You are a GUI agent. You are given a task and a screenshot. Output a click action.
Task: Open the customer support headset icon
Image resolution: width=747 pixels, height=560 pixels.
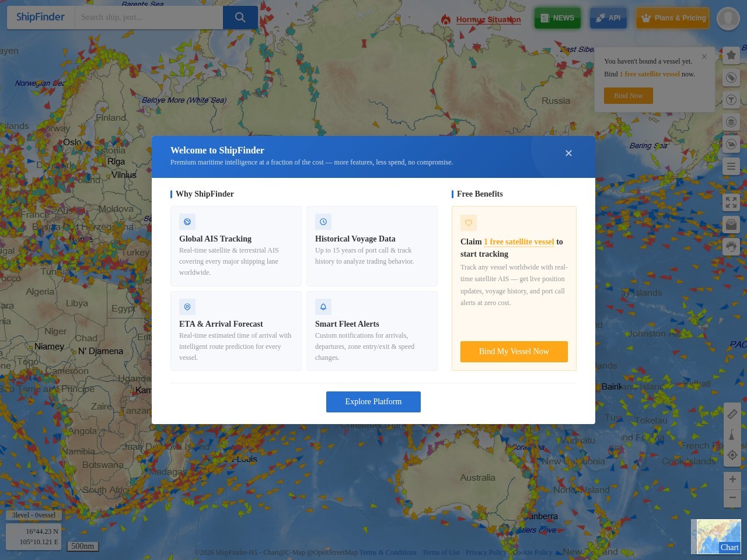[x=731, y=246]
